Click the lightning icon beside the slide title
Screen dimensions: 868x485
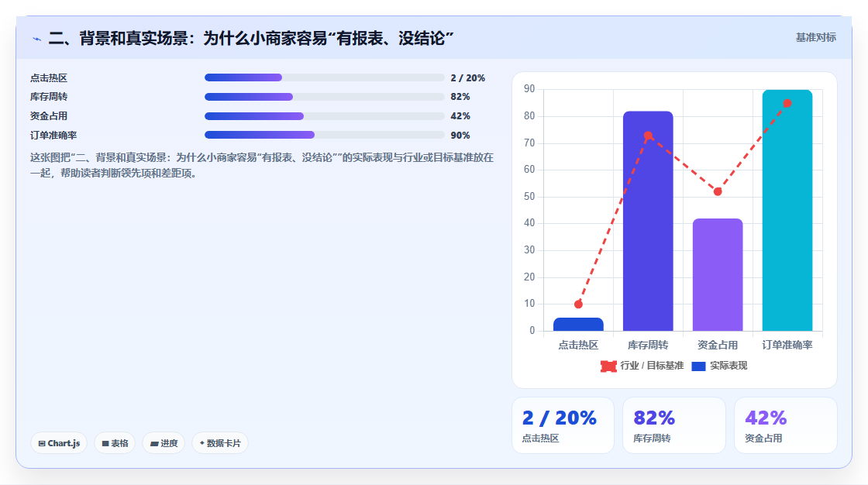click(x=37, y=39)
